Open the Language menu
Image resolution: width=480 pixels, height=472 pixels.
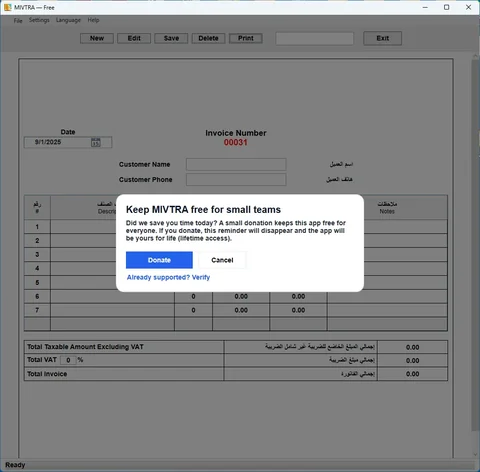point(68,20)
